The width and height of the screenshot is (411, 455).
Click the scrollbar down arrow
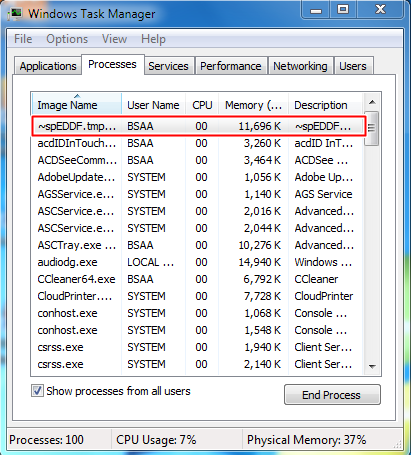point(372,366)
